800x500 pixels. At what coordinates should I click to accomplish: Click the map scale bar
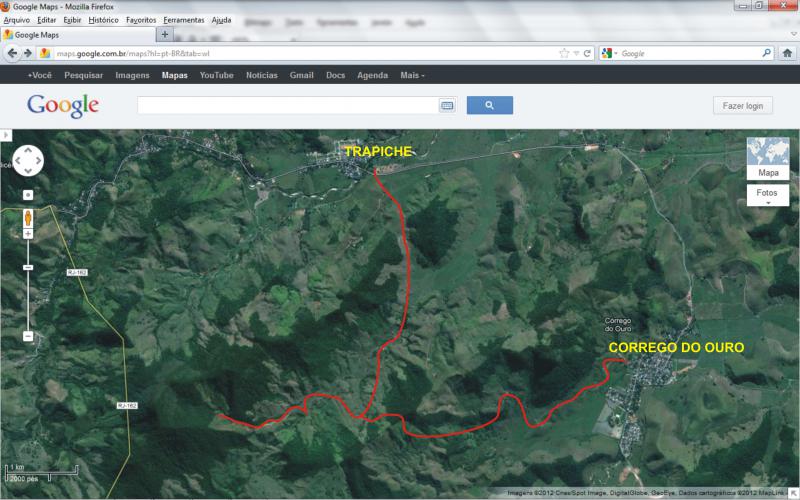click(x=41, y=473)
